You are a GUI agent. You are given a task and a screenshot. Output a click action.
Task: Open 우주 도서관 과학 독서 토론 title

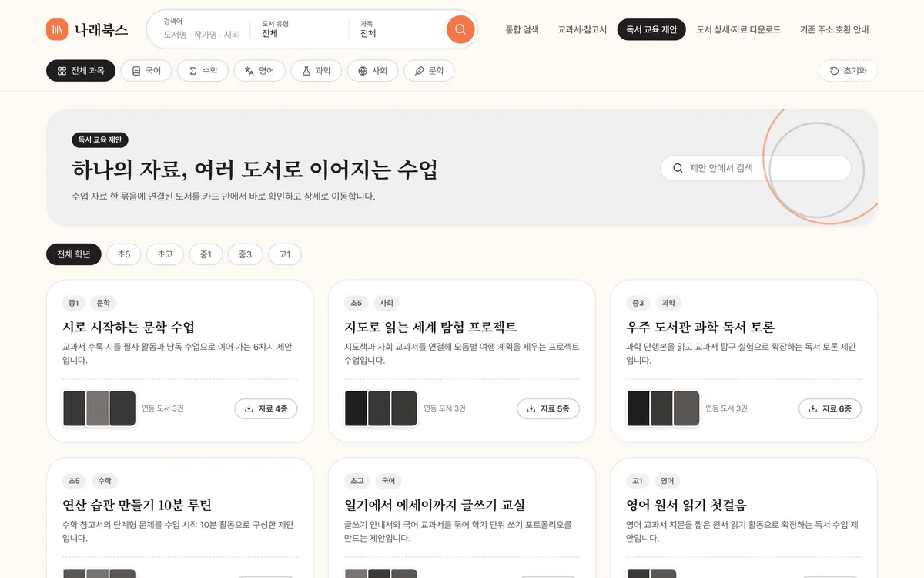click(x=701, y=327)
